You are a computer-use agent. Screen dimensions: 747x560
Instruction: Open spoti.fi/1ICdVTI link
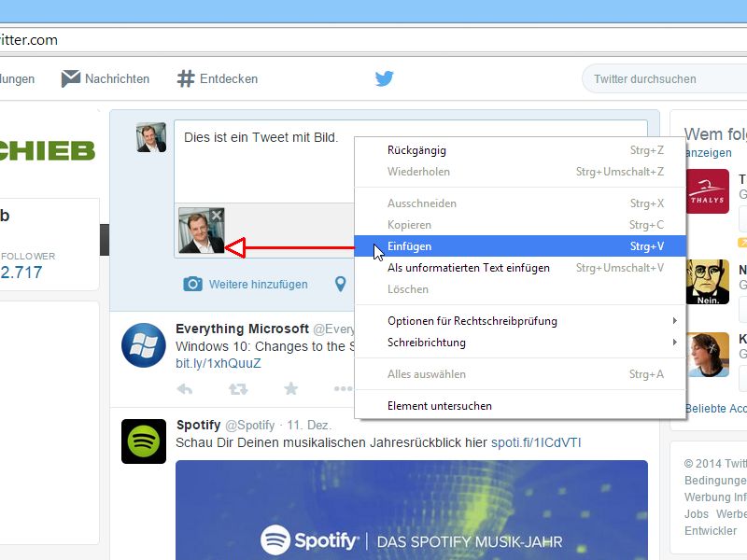point(536,442)
